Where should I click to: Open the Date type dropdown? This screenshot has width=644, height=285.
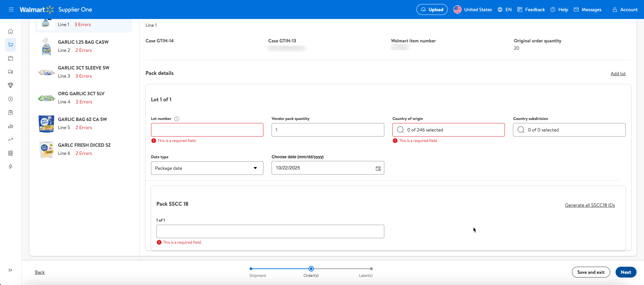point(207,168)
